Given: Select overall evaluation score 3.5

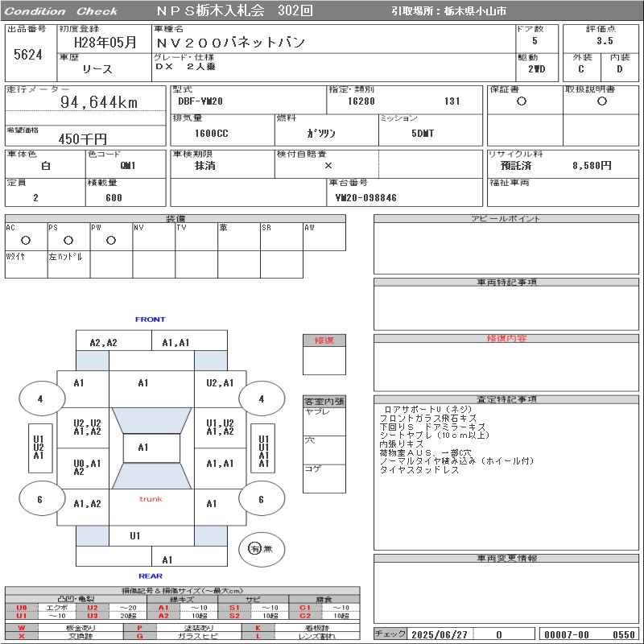Looking at the screenshot, I should 605,41.
